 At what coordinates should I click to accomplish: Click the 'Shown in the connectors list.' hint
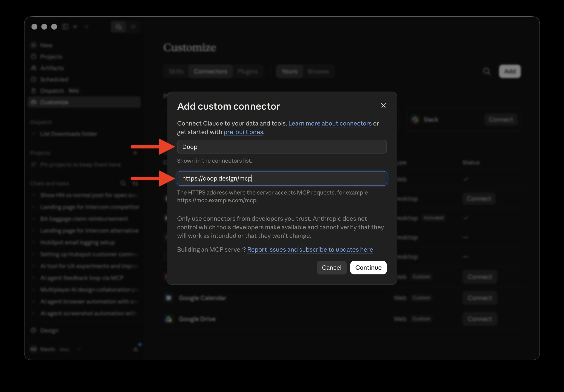point(215,161)
